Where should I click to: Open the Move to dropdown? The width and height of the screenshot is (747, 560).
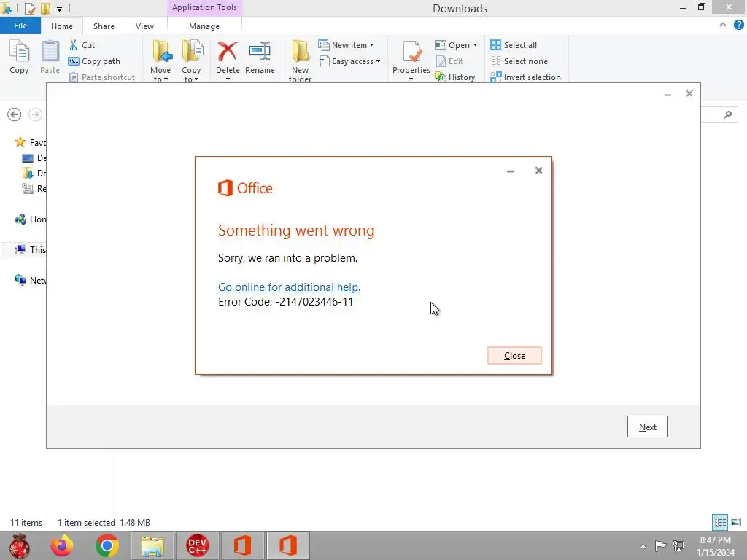(160, 61)
